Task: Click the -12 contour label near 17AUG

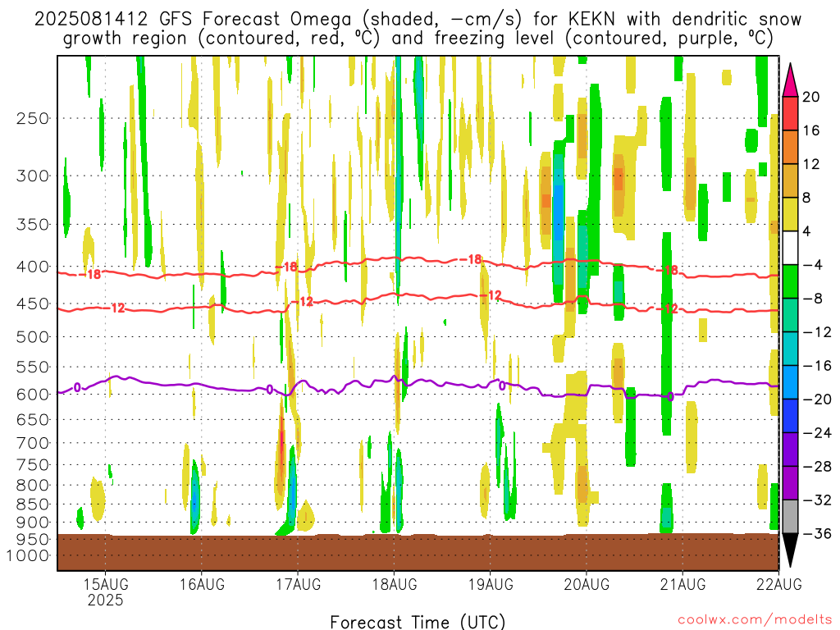Action: click(x=303, y=302)
